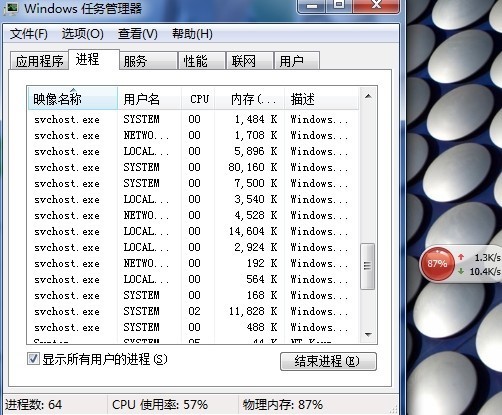Select svchost.exe row using 488 K
Viewport: 502px width, 415px height.
click(x=193, y=327)
